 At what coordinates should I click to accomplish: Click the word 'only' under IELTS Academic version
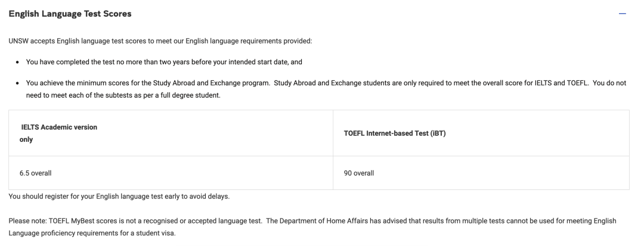pos(26,140)
